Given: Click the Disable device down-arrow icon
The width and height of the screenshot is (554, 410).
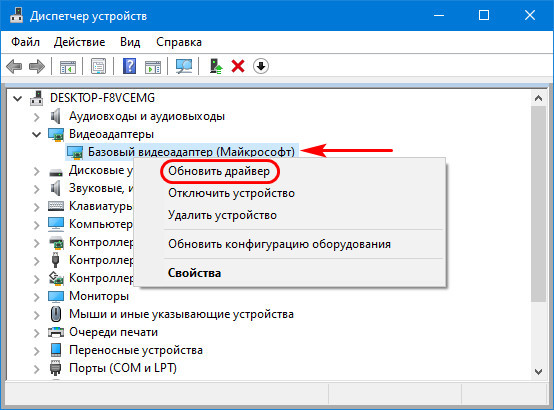Looking at the screenshot, I should click(261, 66).
